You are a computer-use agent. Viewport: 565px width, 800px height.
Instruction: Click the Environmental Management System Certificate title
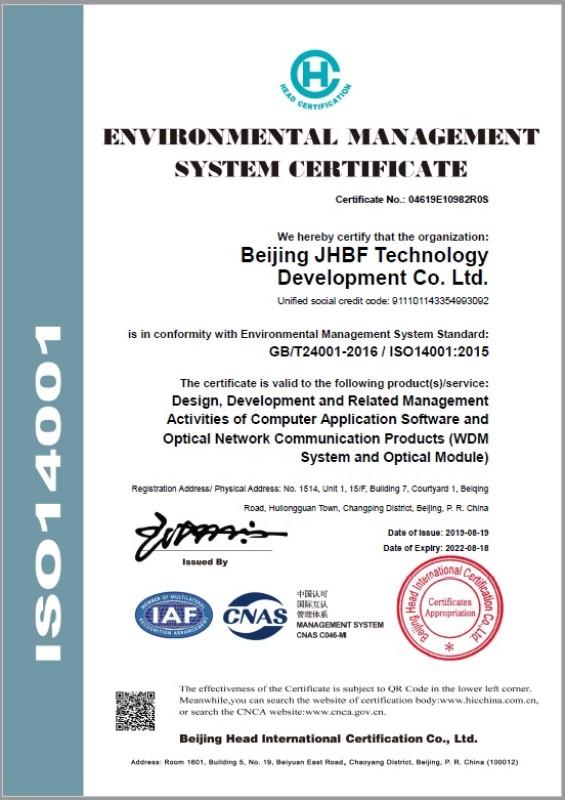(321, 152)
